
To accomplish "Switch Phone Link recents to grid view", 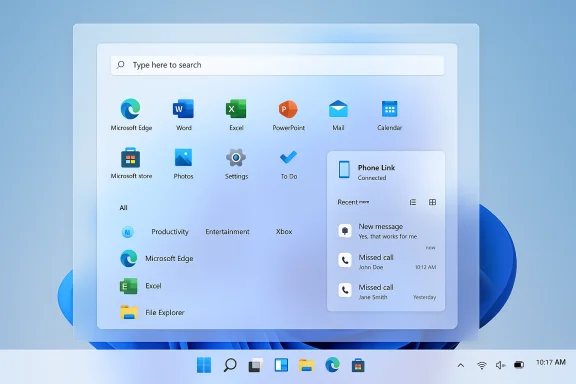I will [432, 202].
